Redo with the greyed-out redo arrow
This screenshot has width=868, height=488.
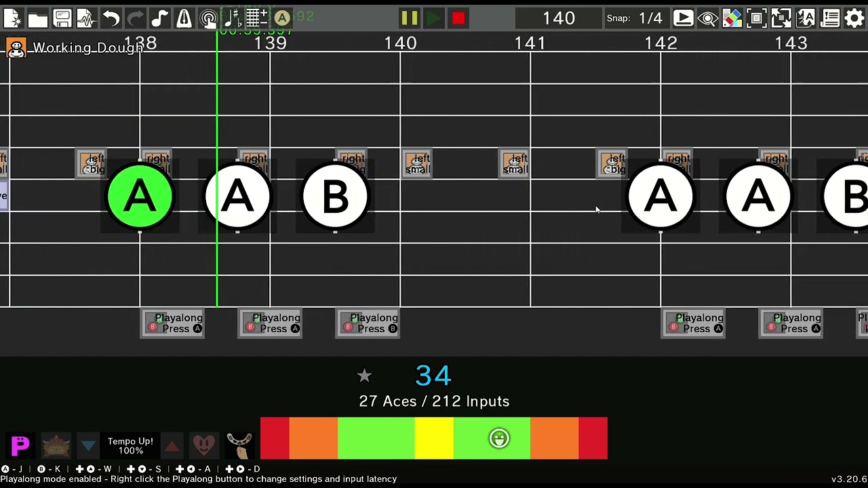(x=135, y=18)
